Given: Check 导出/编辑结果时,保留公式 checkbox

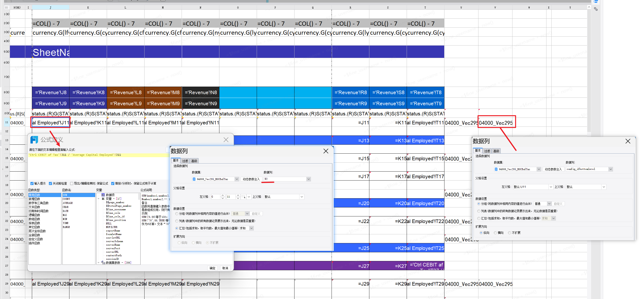Looking at the screenshot, I should [72, 184].
